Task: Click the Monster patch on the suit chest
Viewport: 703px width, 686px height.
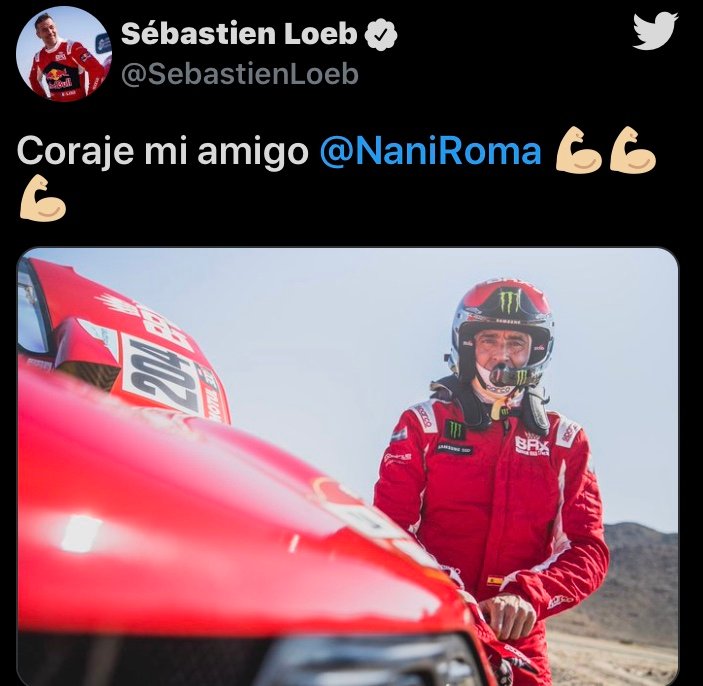Action: [x=455, y=430]
